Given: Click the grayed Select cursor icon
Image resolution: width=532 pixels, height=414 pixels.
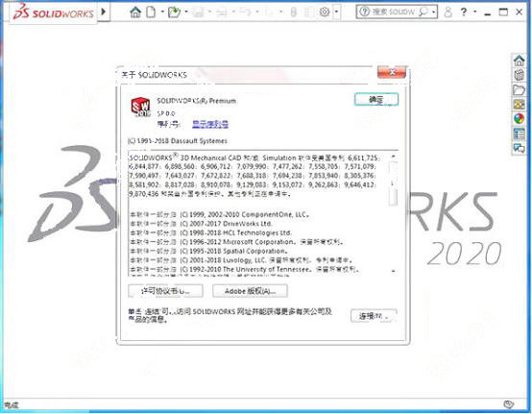Looking at the screenshot, I should click(269, 12).
